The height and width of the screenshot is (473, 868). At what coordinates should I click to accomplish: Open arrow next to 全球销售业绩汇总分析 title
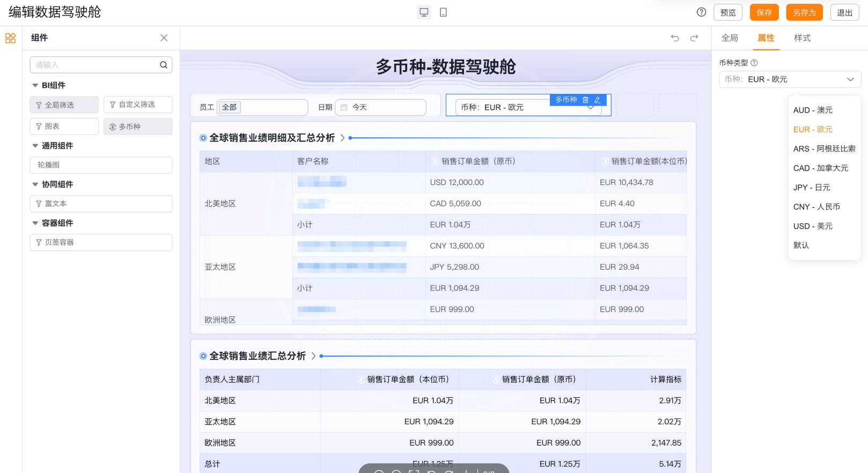click(x=313, y=356)
